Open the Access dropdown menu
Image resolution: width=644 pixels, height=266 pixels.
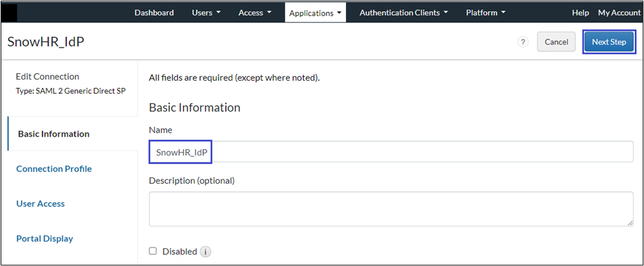[x=255, y=12]
